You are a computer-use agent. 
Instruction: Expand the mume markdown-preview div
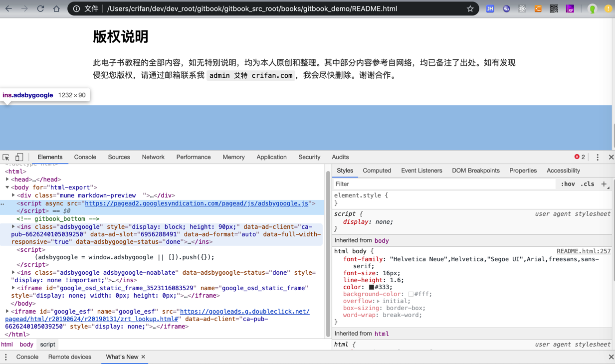click(13, 195)
